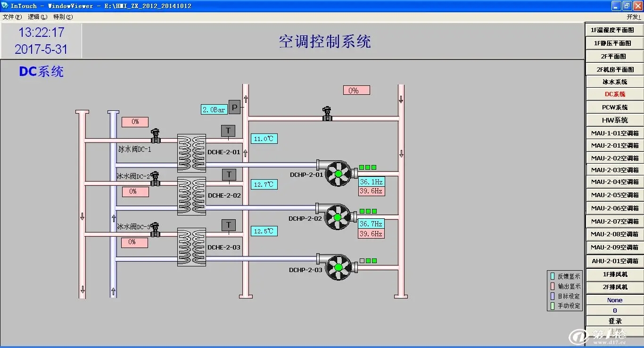This screenshot has height=348, width=644.
Task: Open the 特别(S) menu
Action: point(63,17)
